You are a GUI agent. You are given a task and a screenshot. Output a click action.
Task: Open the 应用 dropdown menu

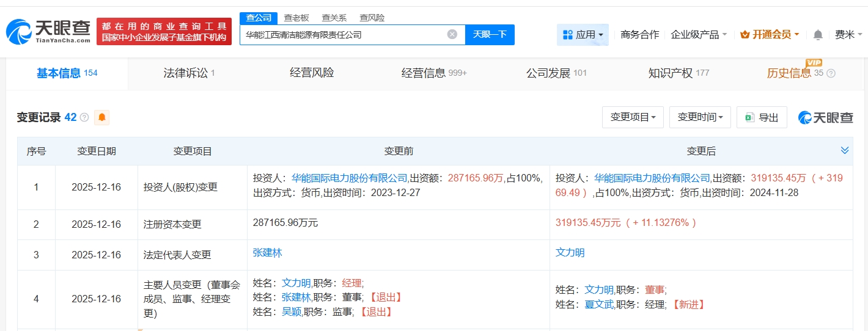tap(583, 35)
